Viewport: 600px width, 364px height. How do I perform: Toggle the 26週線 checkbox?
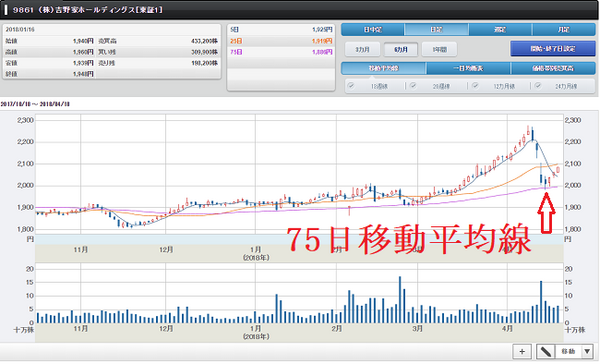click(413, 86)
